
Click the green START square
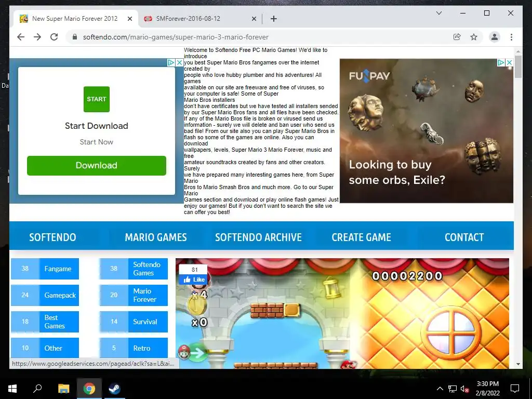point(96,99)
